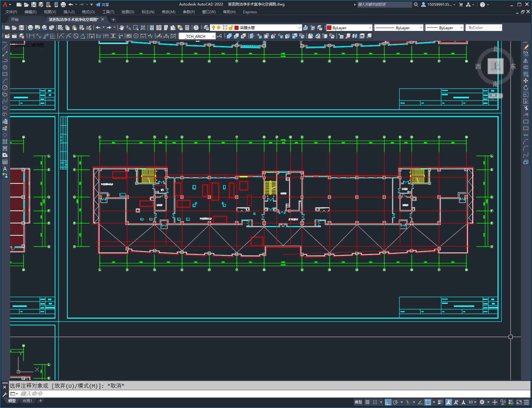This screenshot has width=532, height=408.
Task: Open the lineweight ByLayer dropdown
Action: (444, 28)
